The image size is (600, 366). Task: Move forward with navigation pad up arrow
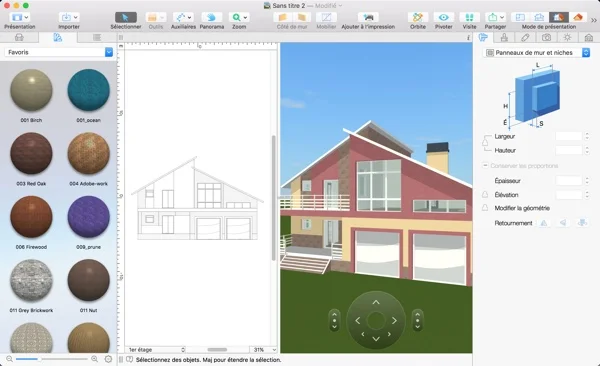(376, 302)
